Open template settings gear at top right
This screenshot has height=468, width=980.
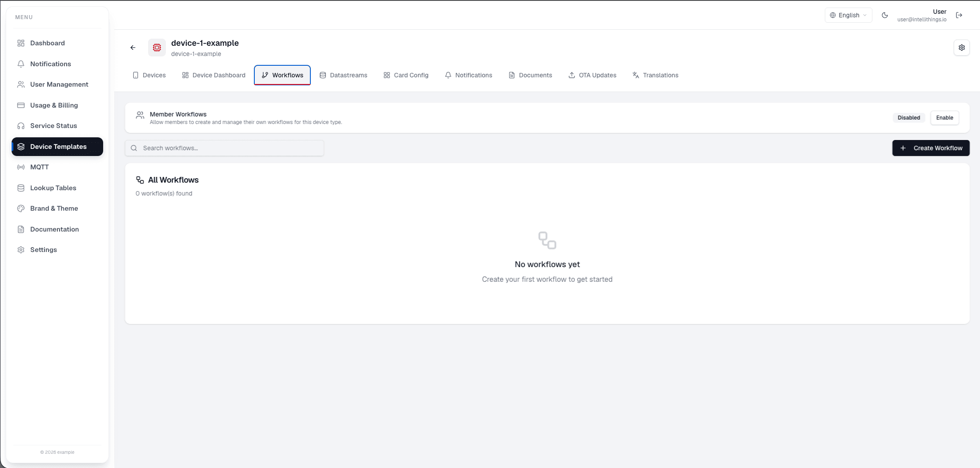click(961, 48)
